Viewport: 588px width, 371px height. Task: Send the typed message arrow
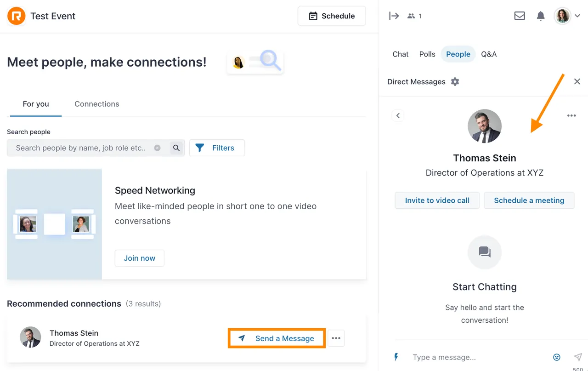click(578, 357)
